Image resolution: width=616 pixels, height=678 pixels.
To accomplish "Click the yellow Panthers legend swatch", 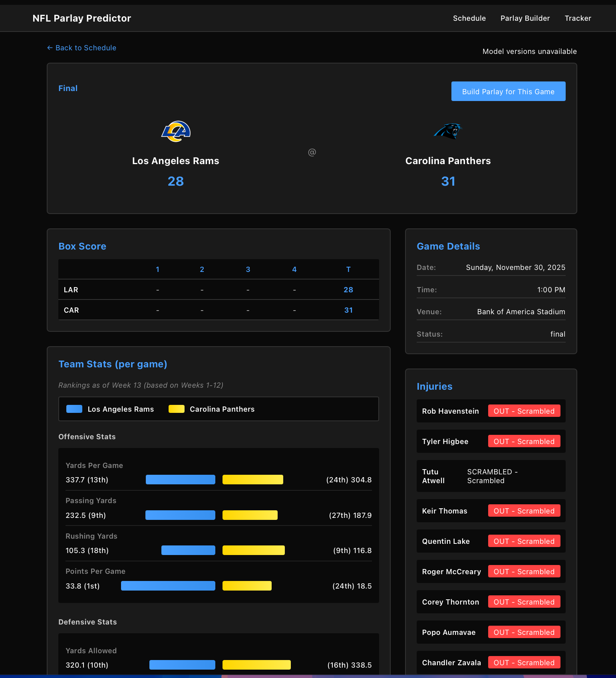I will (176, 409).
